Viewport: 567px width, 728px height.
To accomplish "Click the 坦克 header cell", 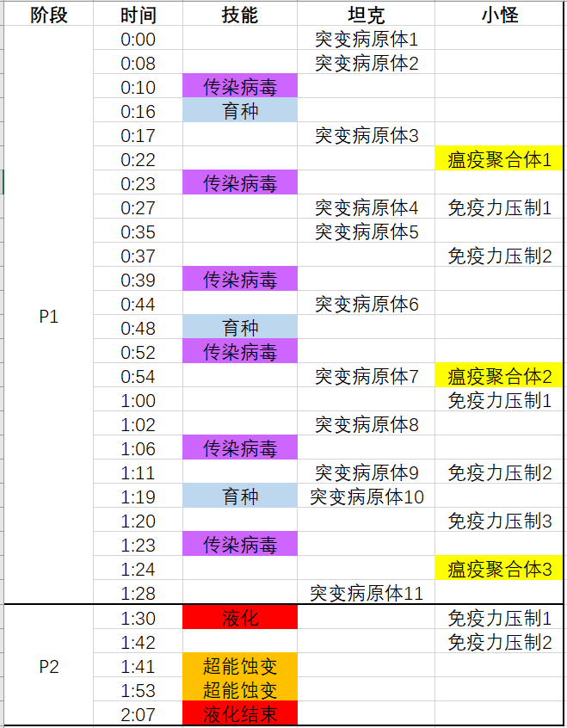I will click(x=366, y=15).
